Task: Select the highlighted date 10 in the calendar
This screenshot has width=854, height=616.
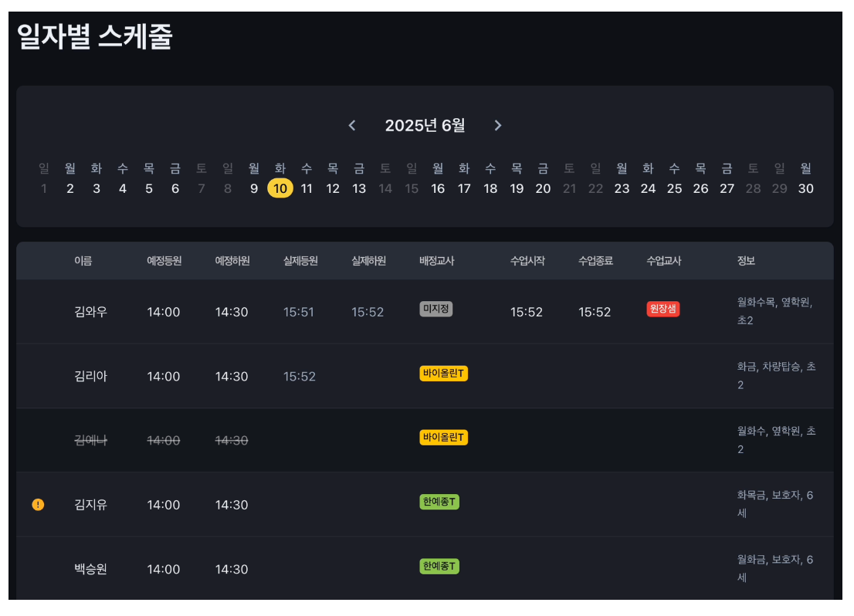Action: 280,188
